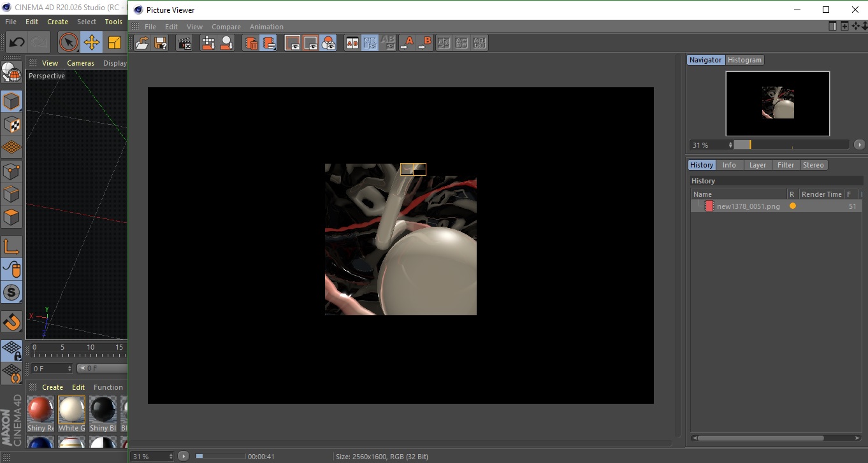Select the Live Selection cursor tool
The image size is (868, 463).
pos(68,43)
